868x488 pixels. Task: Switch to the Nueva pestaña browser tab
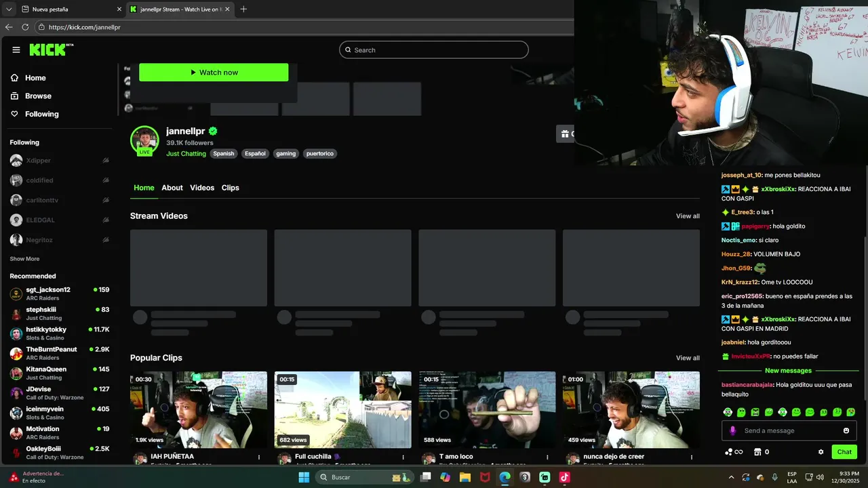click(71, 9)
